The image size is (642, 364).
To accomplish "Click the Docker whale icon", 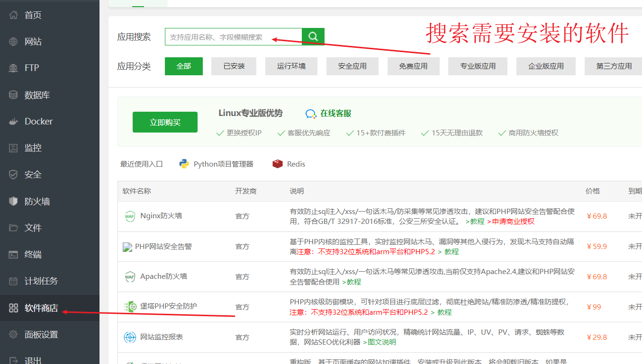I will [x=14, y=121].
